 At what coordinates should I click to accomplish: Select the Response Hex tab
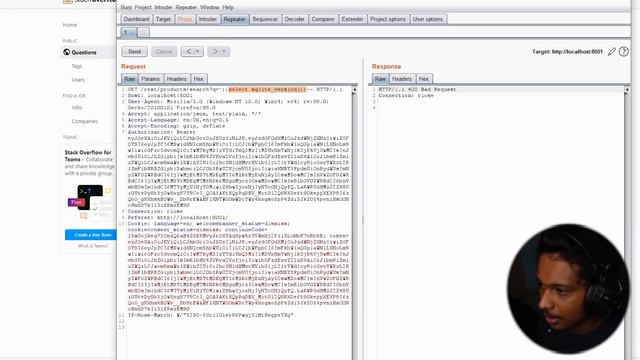pos(424,79)
